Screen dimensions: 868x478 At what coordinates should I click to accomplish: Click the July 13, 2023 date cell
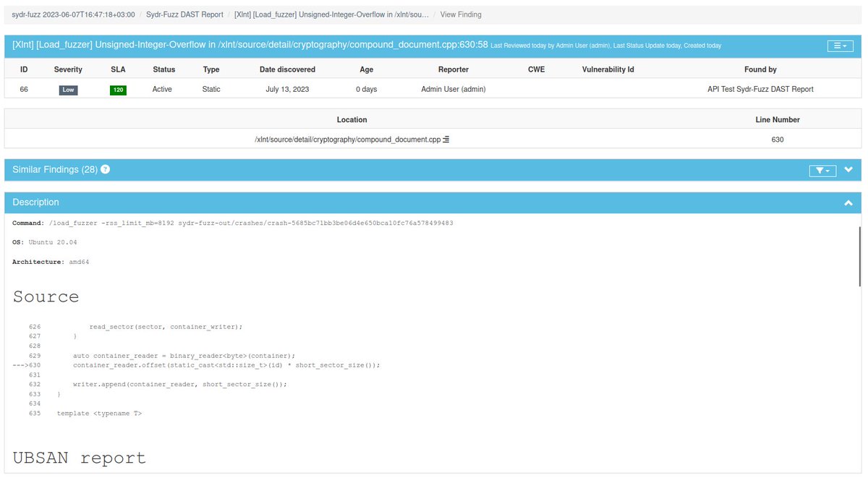tap(287, 89)
